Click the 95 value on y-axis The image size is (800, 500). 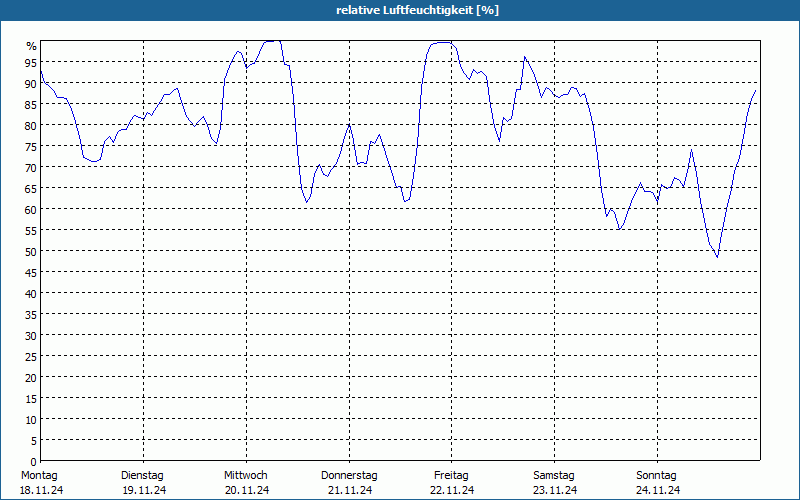[31, 62]
